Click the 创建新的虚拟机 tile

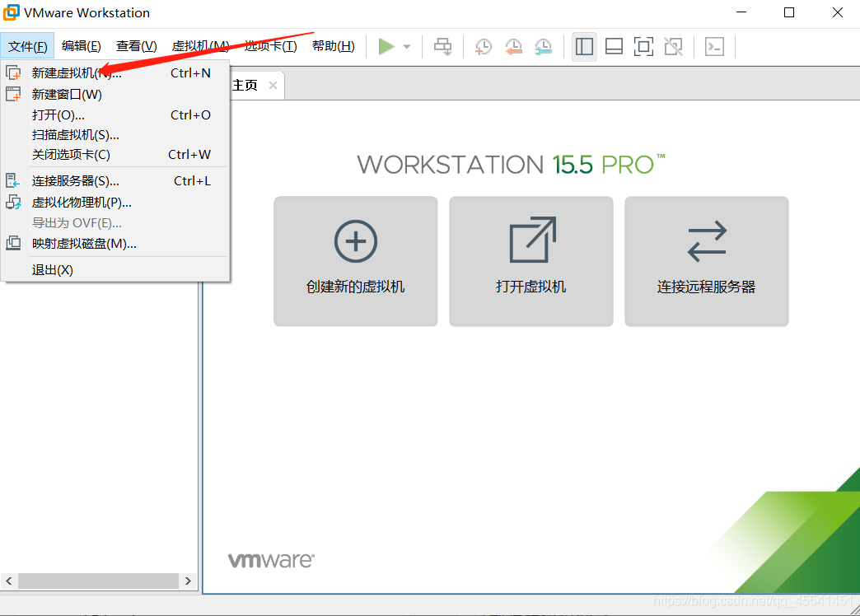355,261
